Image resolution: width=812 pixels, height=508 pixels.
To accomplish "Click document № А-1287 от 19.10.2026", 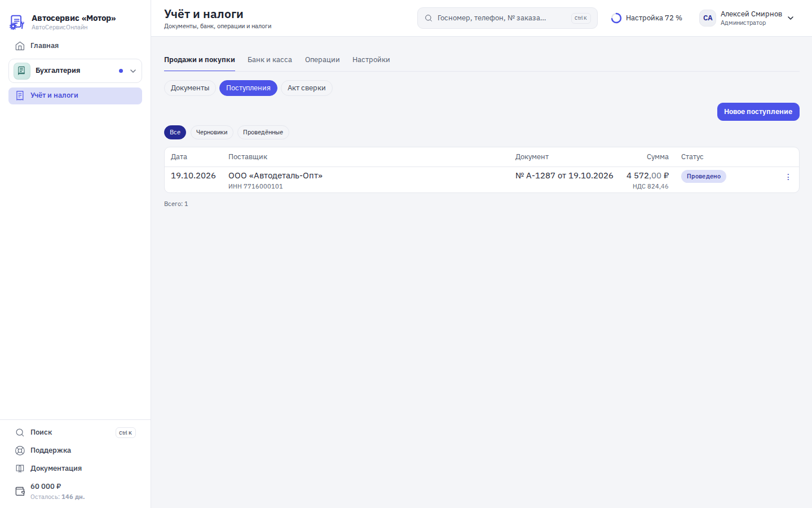I will (x=564, y=176).
